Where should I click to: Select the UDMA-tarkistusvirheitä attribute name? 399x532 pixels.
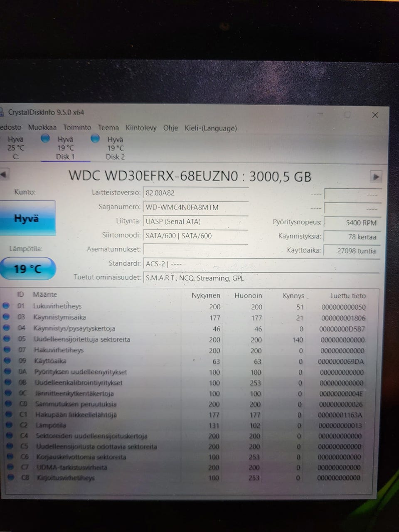(x=72, y=467)
